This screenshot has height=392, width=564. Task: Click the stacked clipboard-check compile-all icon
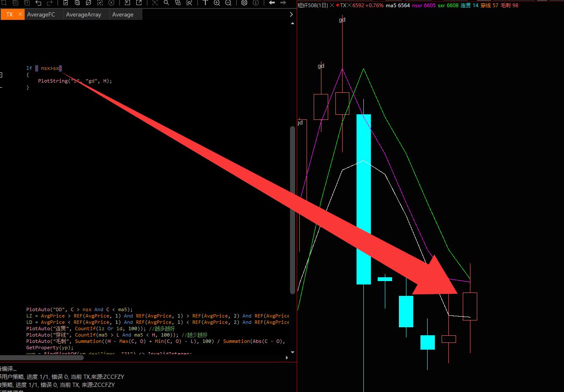77,3
